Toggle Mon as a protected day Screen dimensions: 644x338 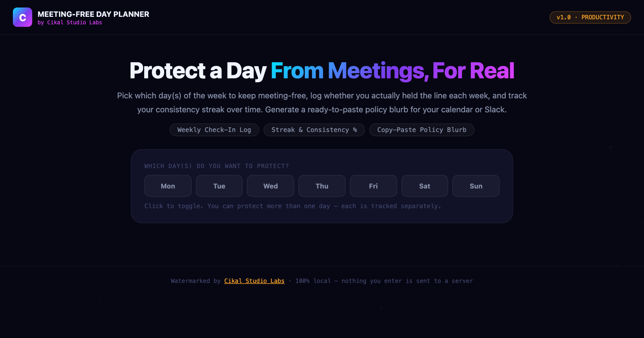pyautogui.click(x=168, y=186)
